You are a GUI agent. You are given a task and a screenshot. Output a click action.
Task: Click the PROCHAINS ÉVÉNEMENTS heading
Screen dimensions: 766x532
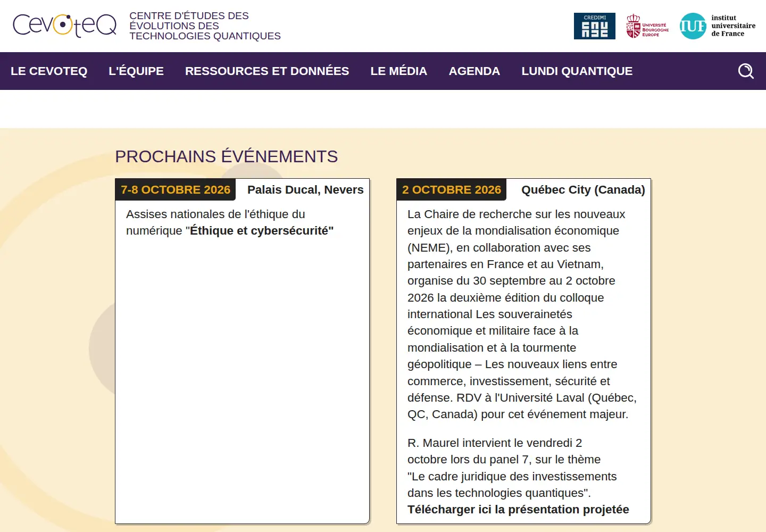tap(227, 156)
